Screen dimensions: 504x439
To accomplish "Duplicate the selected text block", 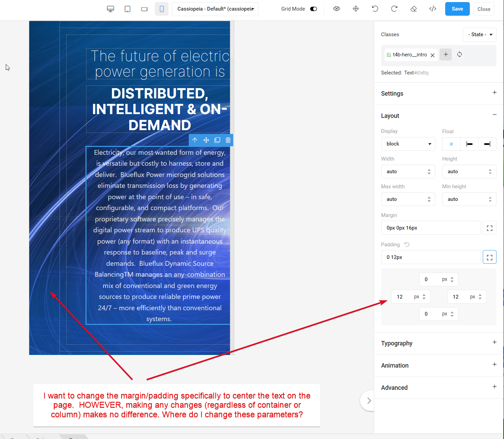I will tap(217, 140).
